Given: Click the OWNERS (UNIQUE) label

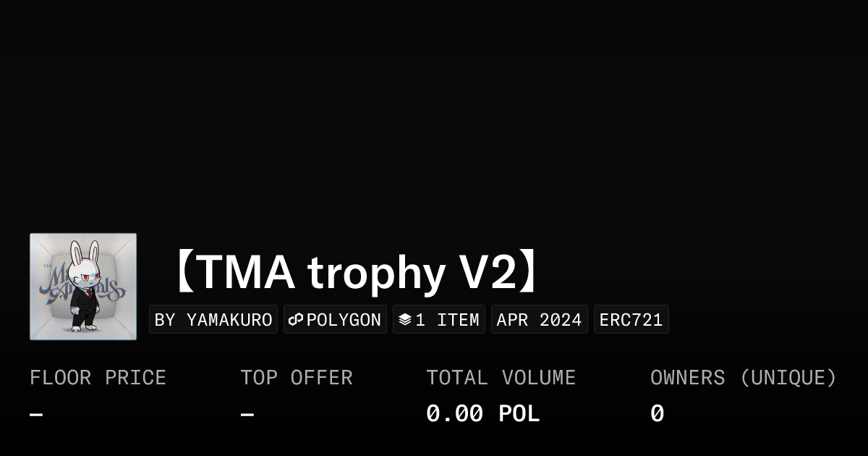Looking at the screenshot, I should (743, 378).
